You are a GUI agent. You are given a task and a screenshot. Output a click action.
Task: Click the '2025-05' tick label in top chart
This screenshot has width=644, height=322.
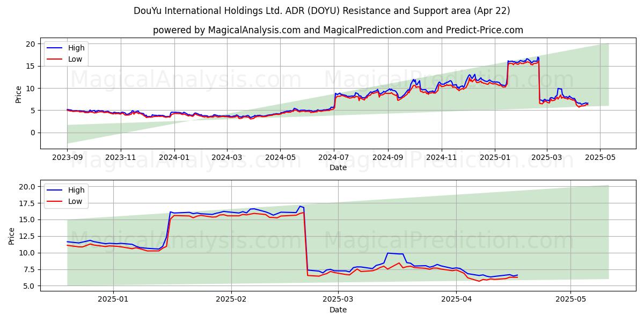point(600,158)
